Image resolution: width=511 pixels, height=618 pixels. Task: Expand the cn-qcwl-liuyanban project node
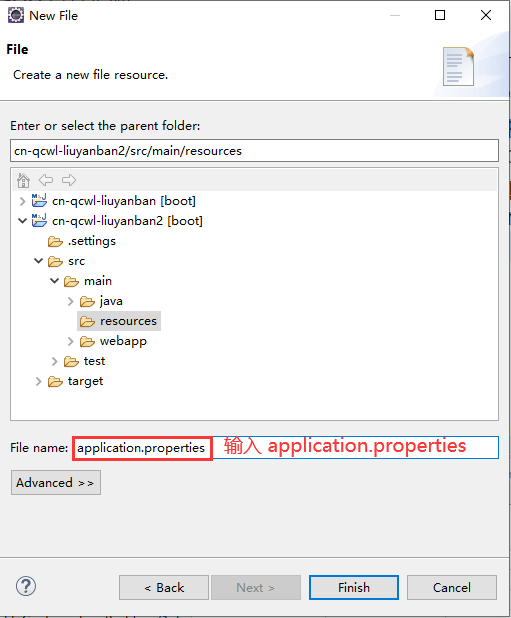point(22,201)
